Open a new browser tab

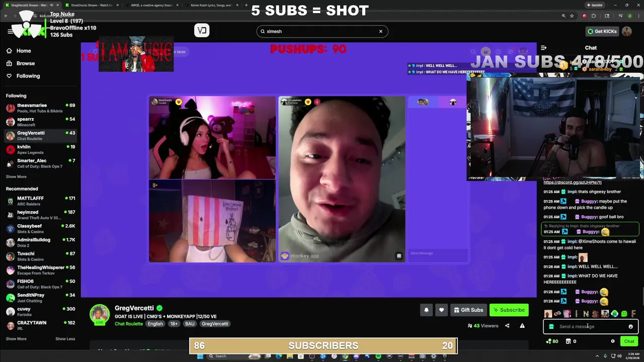[246, 5]
